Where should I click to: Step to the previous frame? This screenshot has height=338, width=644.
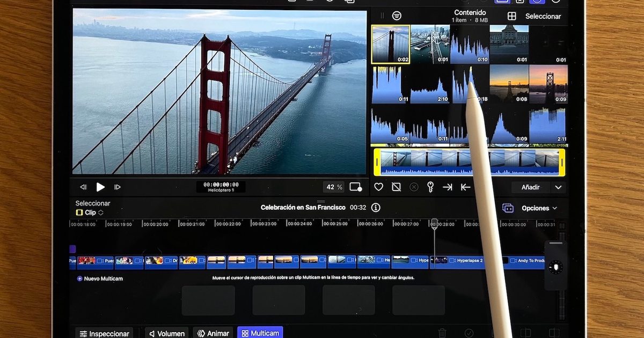[83, 187]
